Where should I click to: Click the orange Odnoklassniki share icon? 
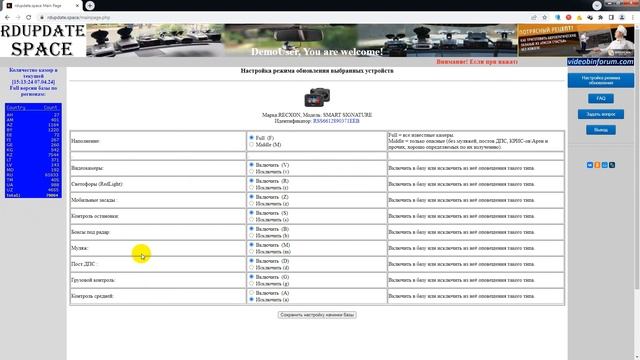pyautogui.click(x=597, y=165)
